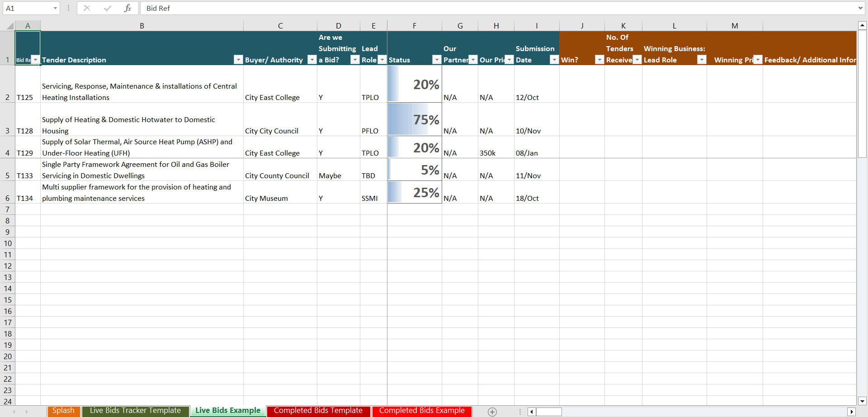
Task: Click the left arrow on the horizontal scrollbar
Action: click(x=531, y=412)
